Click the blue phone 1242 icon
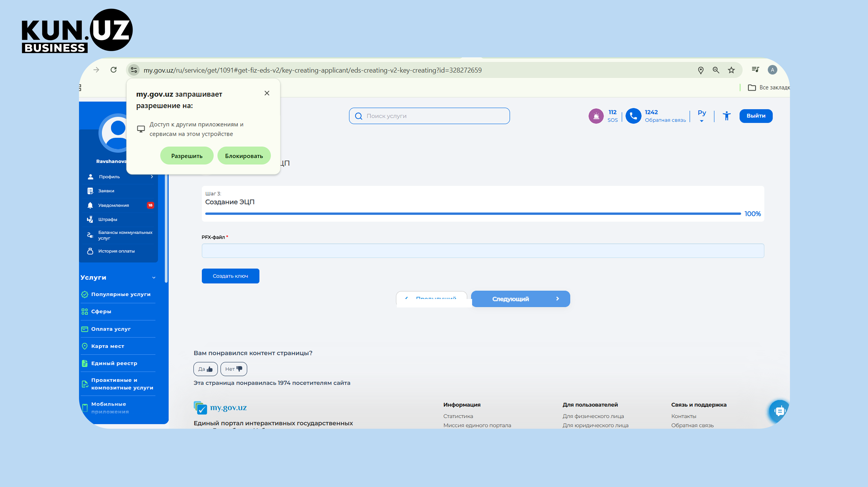The image size is (868, 487). [x=633, y=116]
